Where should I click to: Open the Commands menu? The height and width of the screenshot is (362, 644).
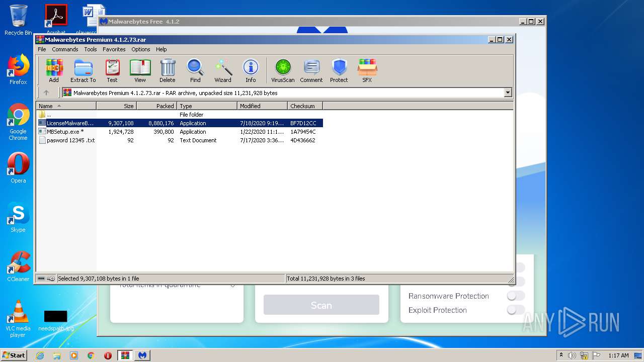pyautogui.click(x=65, y=49)
